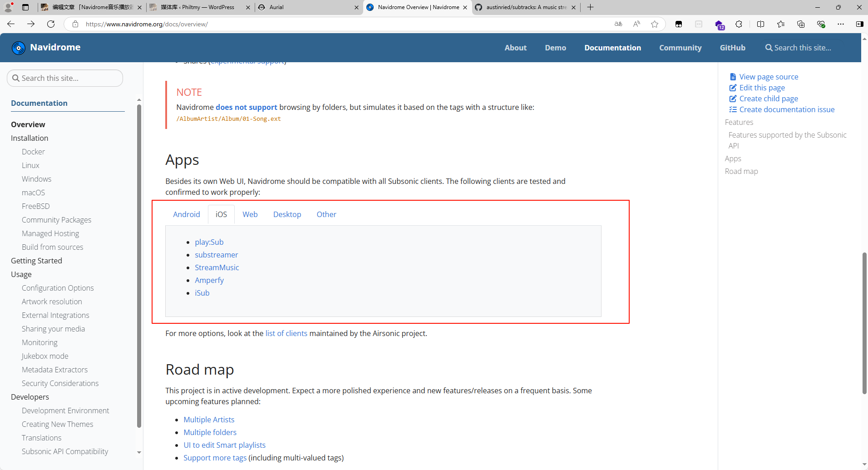The height and width of the screenshot is (470, 868).
Task: Jump to Apps in page contents
Action: 733,158
